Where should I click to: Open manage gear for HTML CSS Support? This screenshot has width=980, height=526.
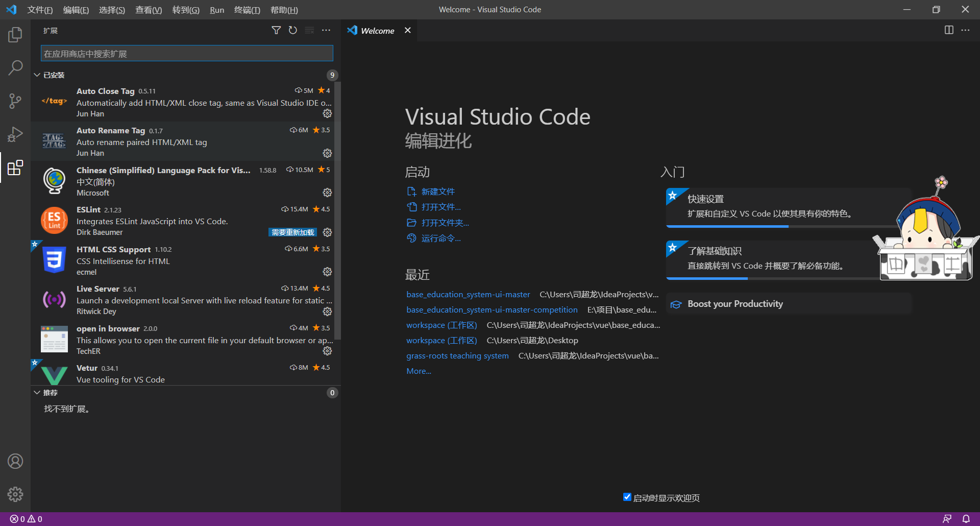pyautogui.click(x=327, y=272)
